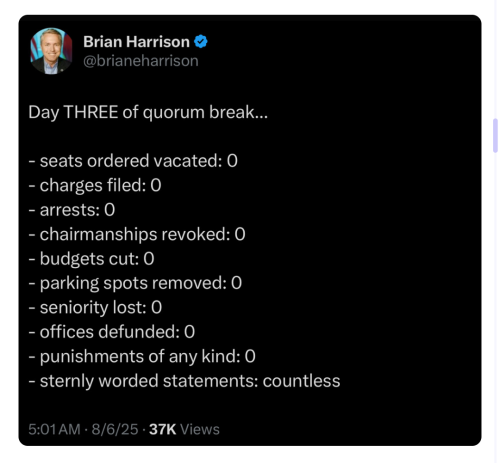View the 37K Views count details
The image size is (500, 463).
[184, 429]
